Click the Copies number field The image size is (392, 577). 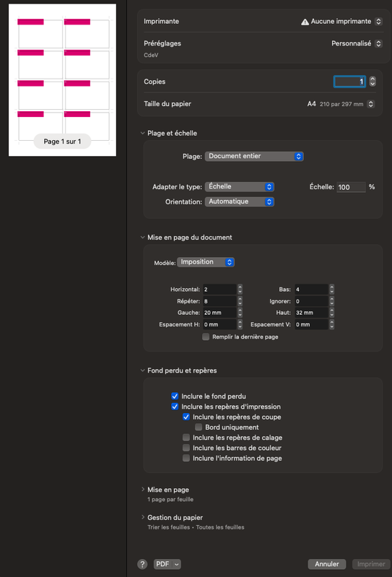point(349,82)
